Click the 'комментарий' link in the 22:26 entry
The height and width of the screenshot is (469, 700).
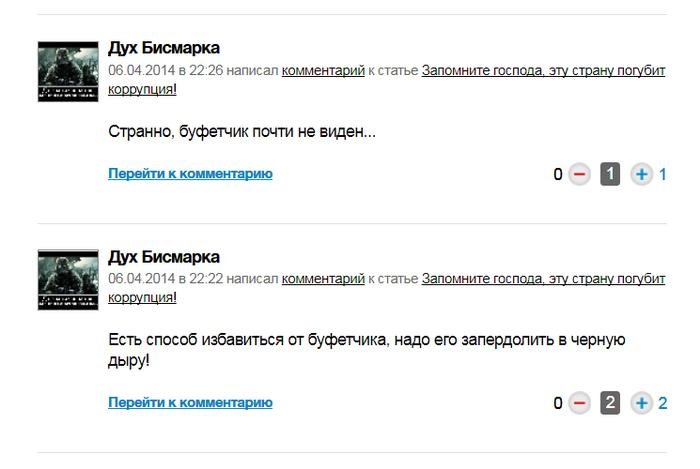coord(323,70)
